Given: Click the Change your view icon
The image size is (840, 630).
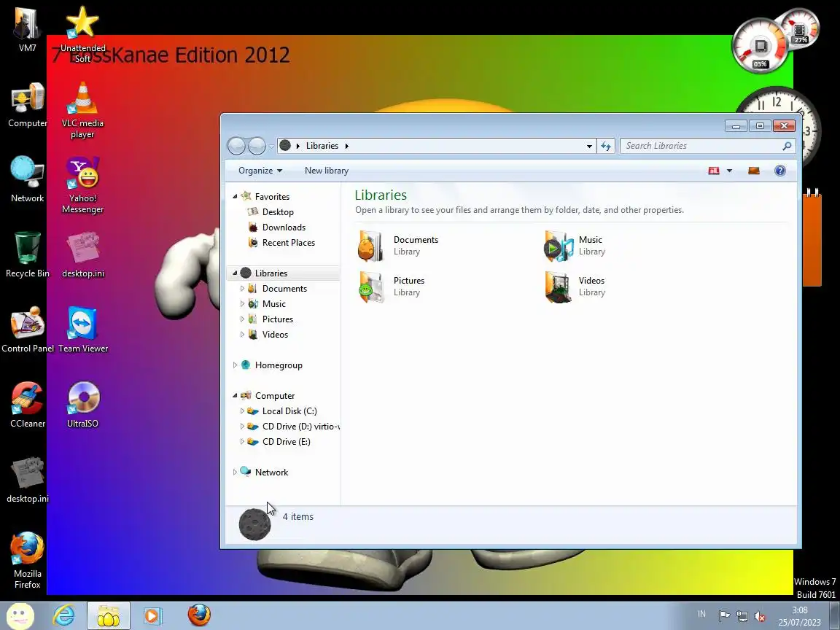Looking at the screenshot, I should (714, 171).
